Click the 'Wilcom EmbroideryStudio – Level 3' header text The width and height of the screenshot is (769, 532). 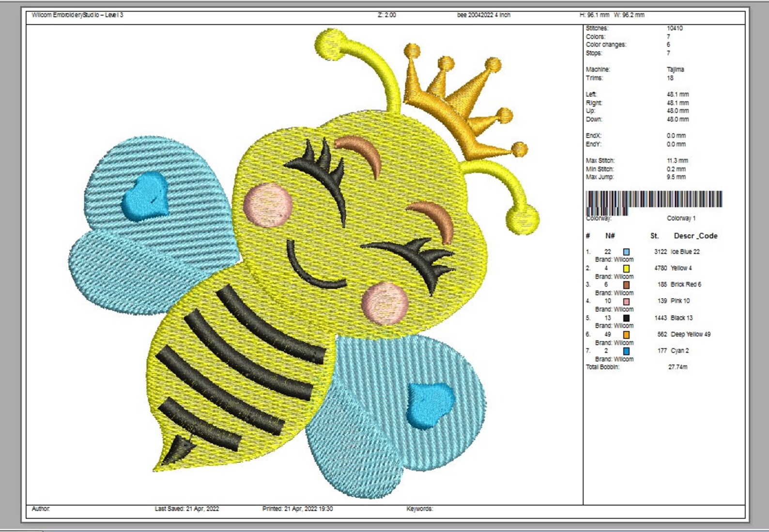(x=77, y=15)
